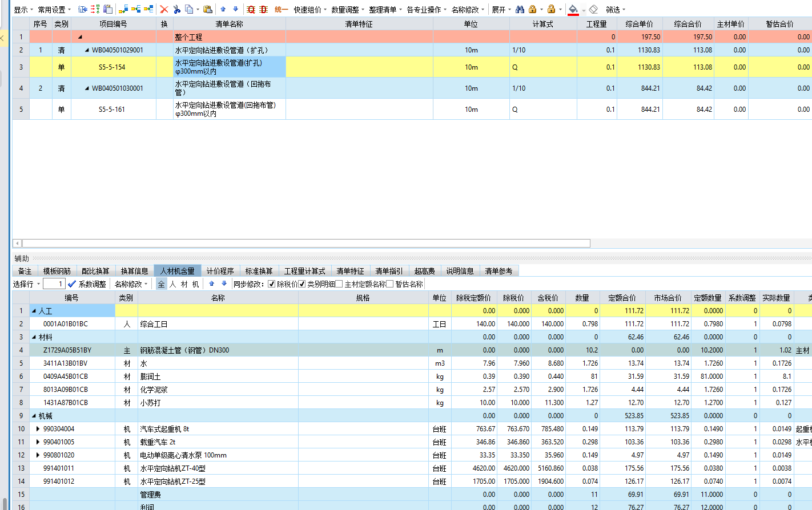Click the 征 import icon in toolbar
Viewport: 812px width, 510px height.
tap(83, 9)
